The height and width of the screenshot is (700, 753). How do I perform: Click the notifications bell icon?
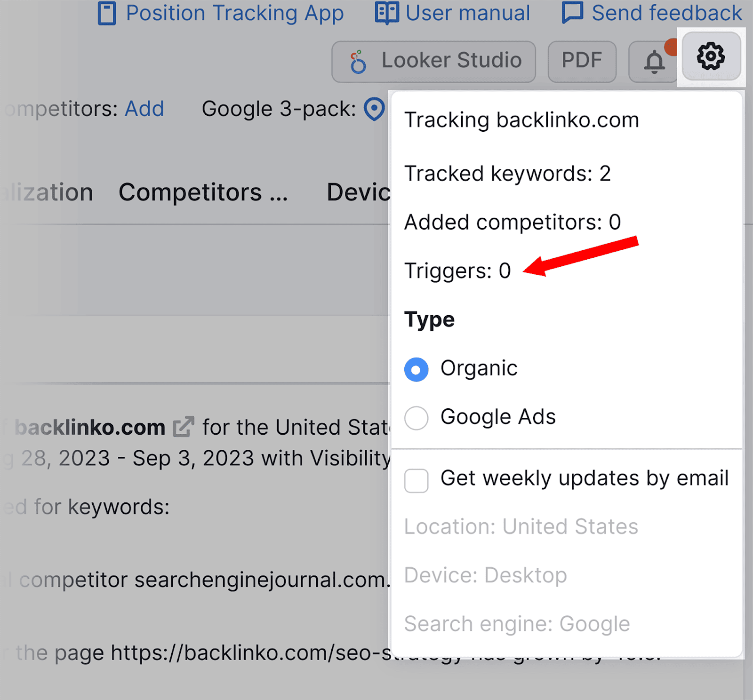[x=654, y=61]
